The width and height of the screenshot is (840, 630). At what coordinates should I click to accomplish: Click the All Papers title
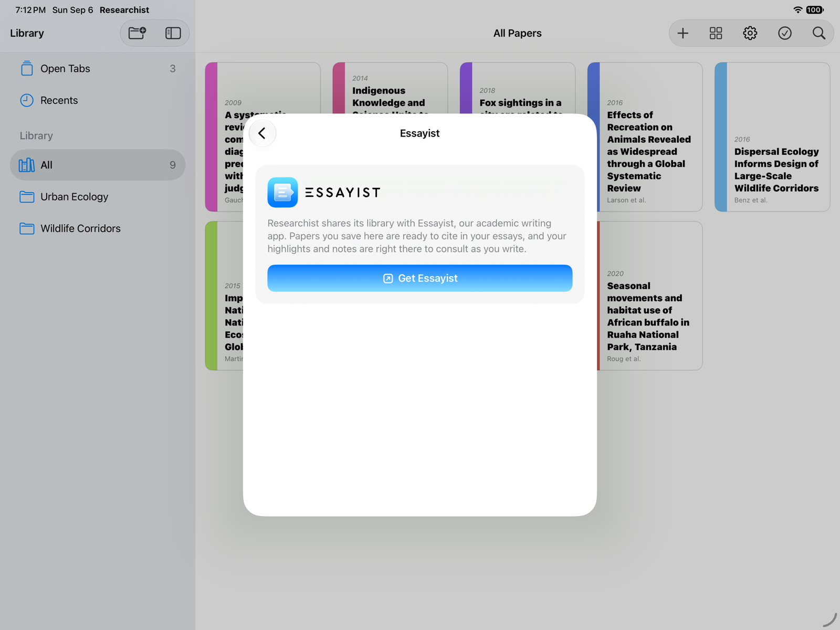tap(517, 33)
